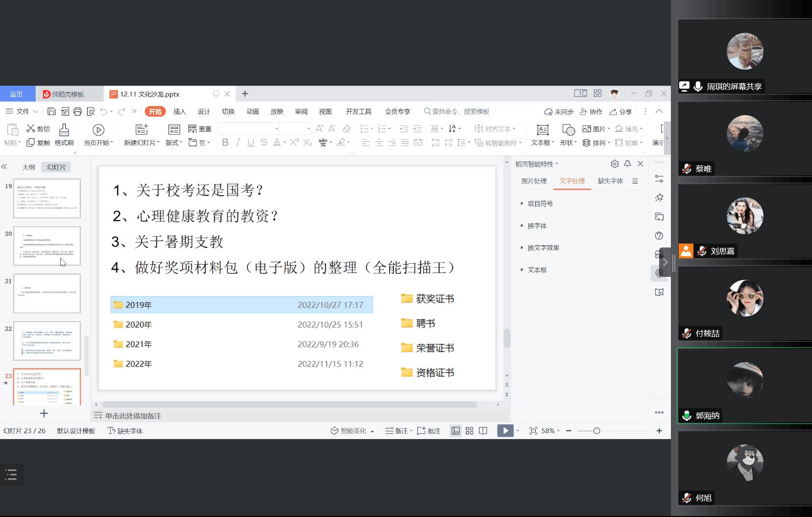Click the print icon in quick toolbar
The image size is (812, 517).
77,112
